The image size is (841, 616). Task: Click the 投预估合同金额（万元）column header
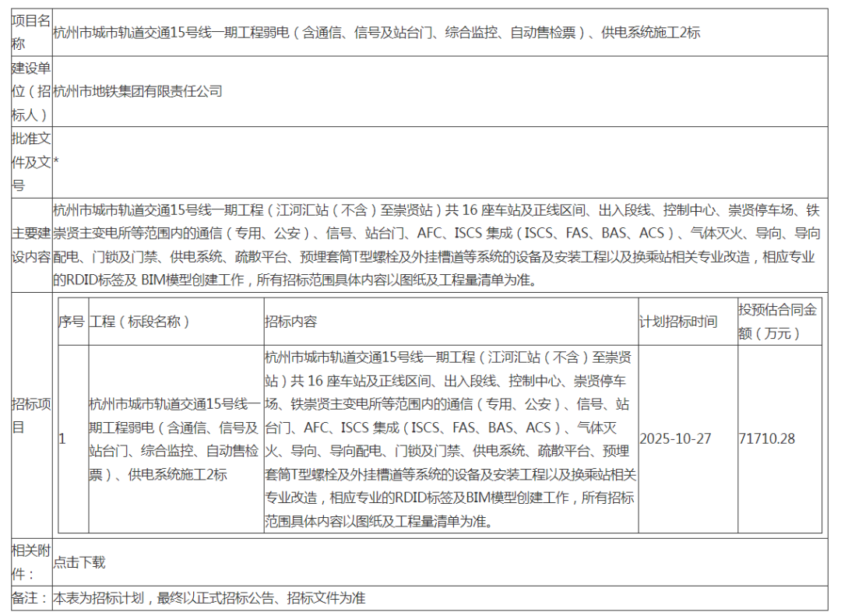click(x=778, y=322)
